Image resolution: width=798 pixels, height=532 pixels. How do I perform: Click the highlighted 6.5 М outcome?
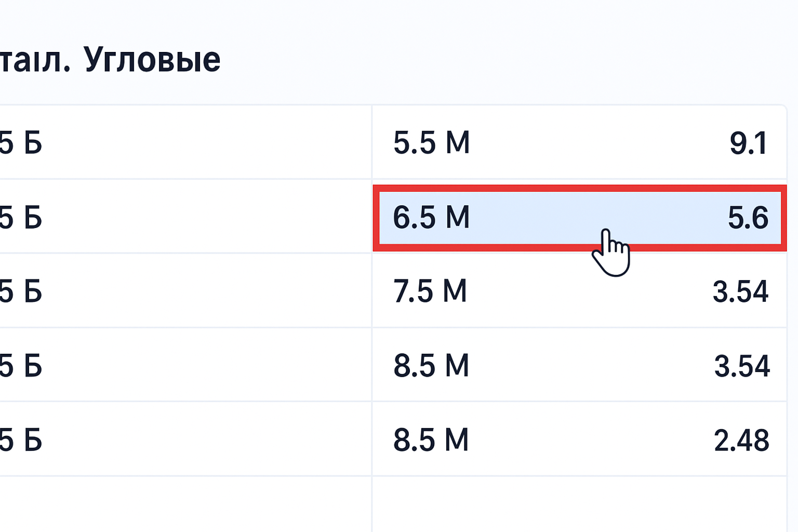579,218
